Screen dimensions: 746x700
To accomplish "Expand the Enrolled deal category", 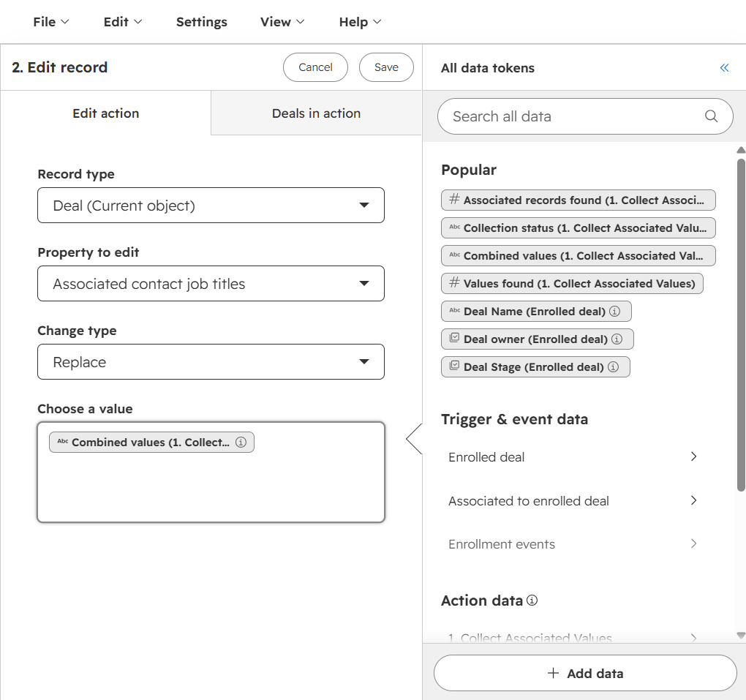I will [573, 457].
